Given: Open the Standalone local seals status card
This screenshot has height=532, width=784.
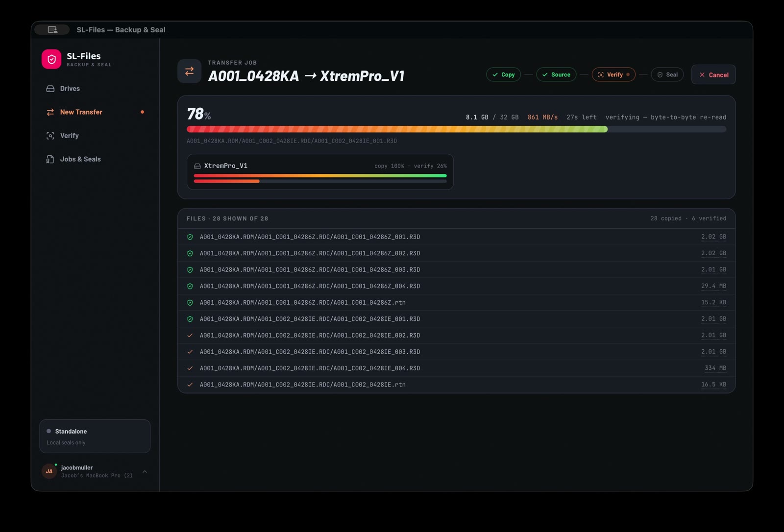Looking at the screenshot, I should (95, 436).
